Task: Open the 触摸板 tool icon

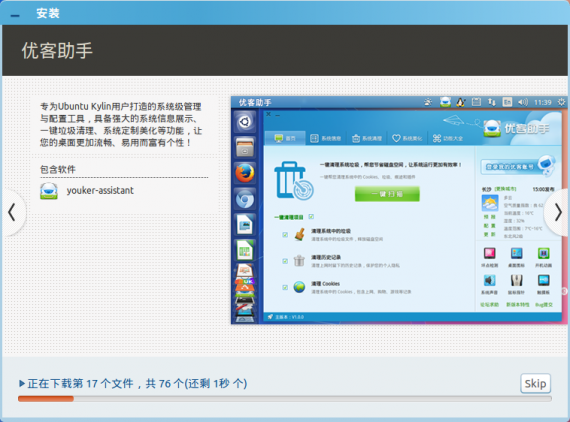Action: pos(543,280)
